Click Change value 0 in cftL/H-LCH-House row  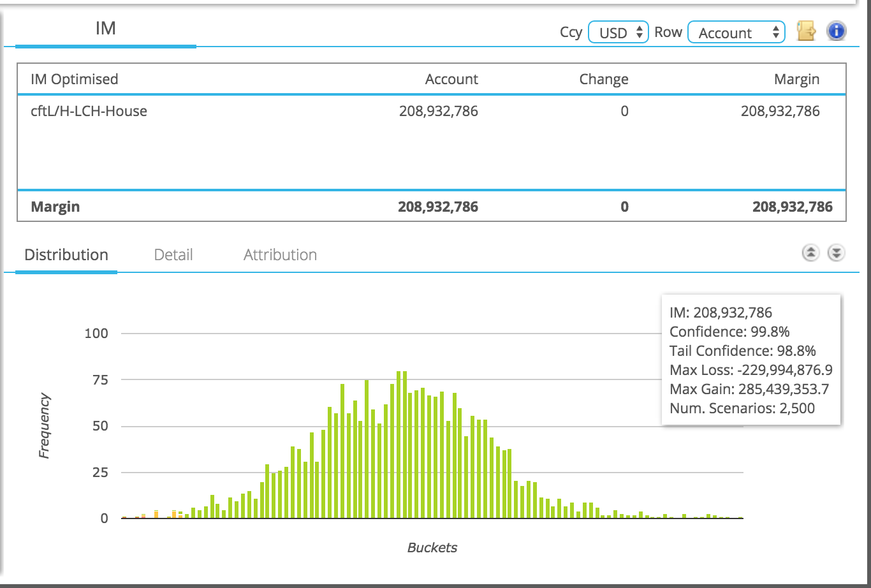click(624, 111)
